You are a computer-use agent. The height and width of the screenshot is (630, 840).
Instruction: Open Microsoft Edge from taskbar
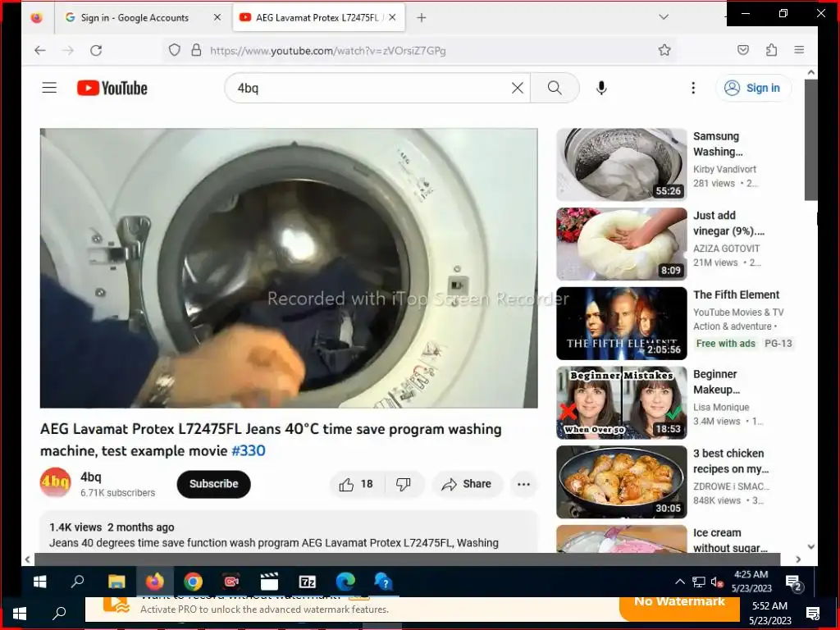345,582
